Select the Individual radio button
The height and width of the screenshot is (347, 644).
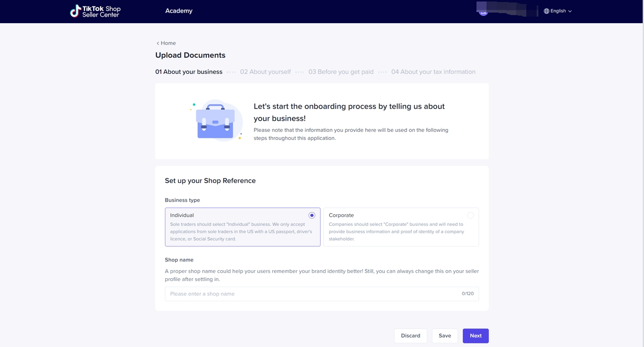[312, 215]
